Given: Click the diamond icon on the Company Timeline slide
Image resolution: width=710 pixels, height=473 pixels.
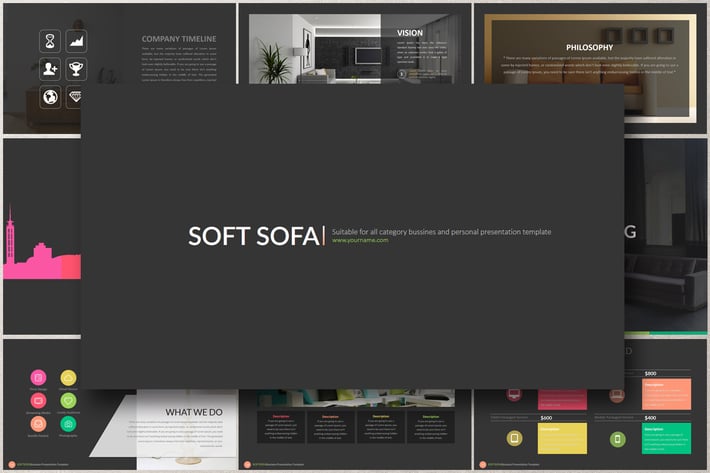Looking at the screenshot, I should tap(74, 96).
